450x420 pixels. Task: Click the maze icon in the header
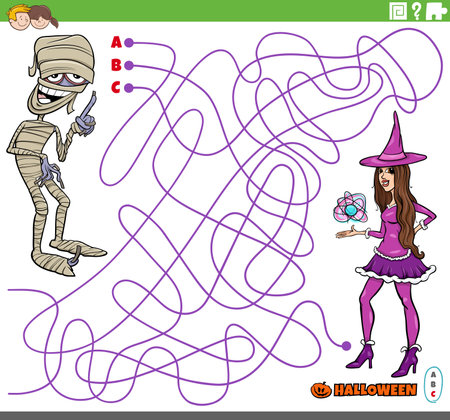(x=398, y=11)
